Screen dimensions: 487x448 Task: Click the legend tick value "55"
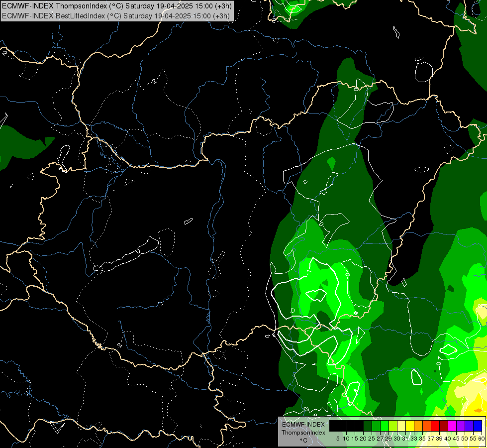[473, 439]
